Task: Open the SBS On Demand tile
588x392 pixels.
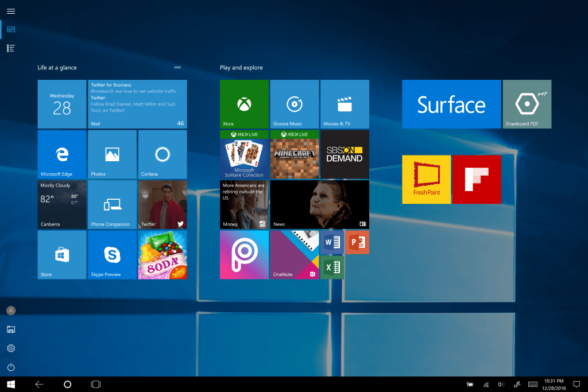Action: pos(345,154)
